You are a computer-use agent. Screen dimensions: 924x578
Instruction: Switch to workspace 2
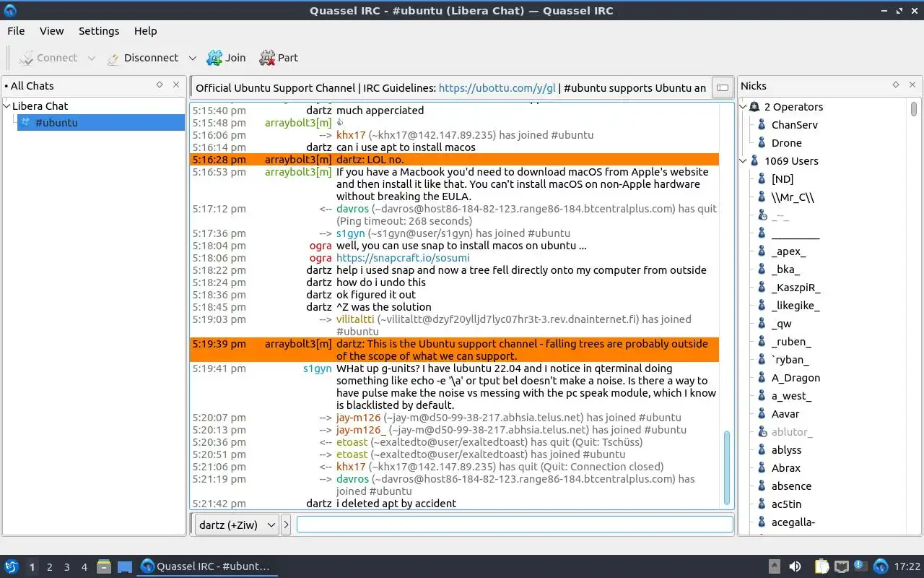pos(49,567)
